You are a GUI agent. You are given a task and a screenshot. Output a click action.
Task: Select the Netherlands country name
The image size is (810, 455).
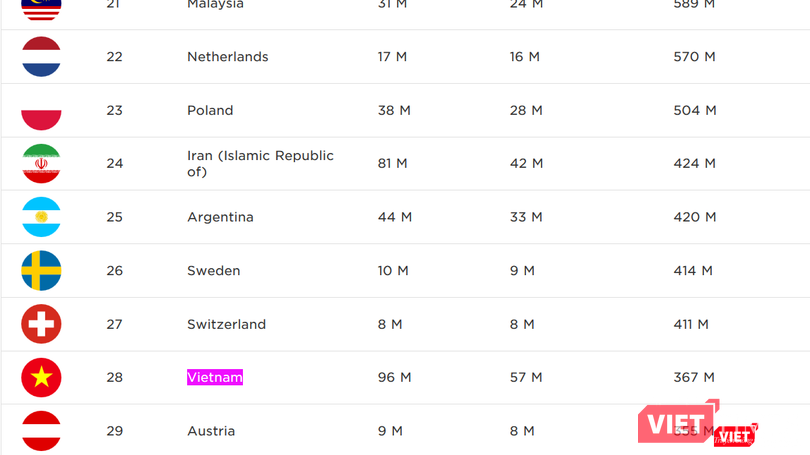(228, 57)
